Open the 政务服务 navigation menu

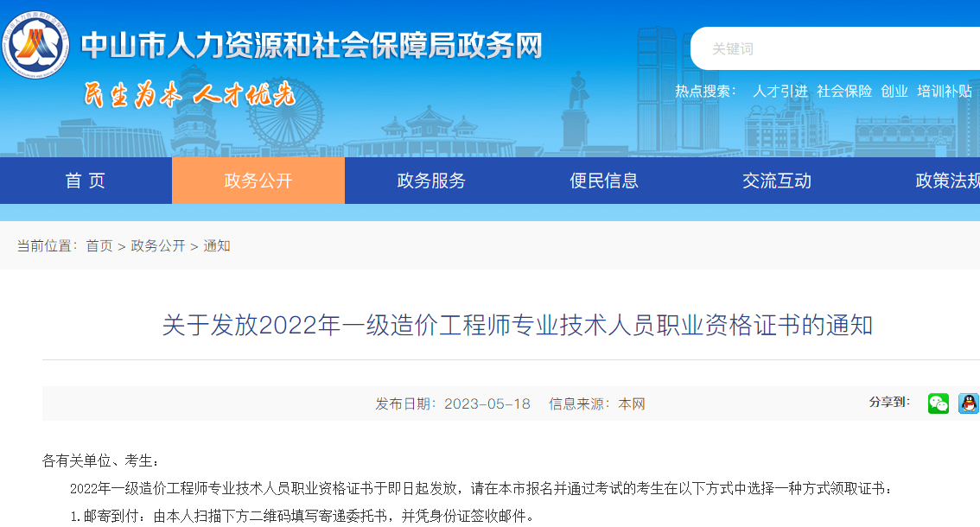pos(431,181)
